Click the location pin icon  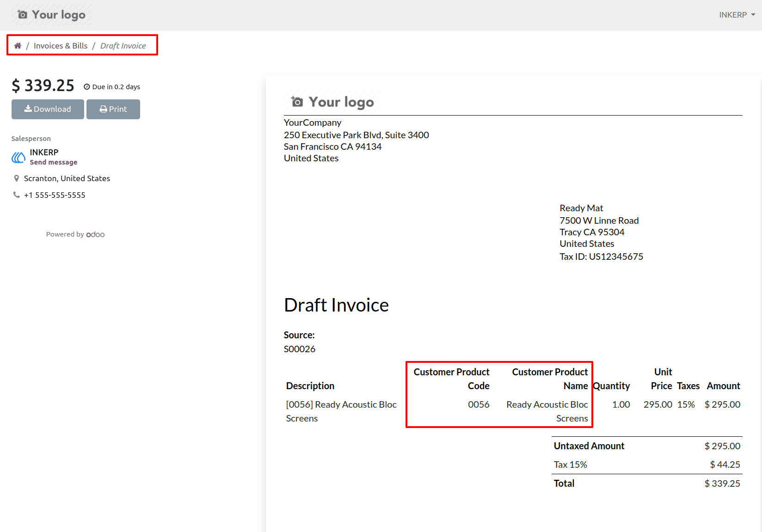(16, 178)
